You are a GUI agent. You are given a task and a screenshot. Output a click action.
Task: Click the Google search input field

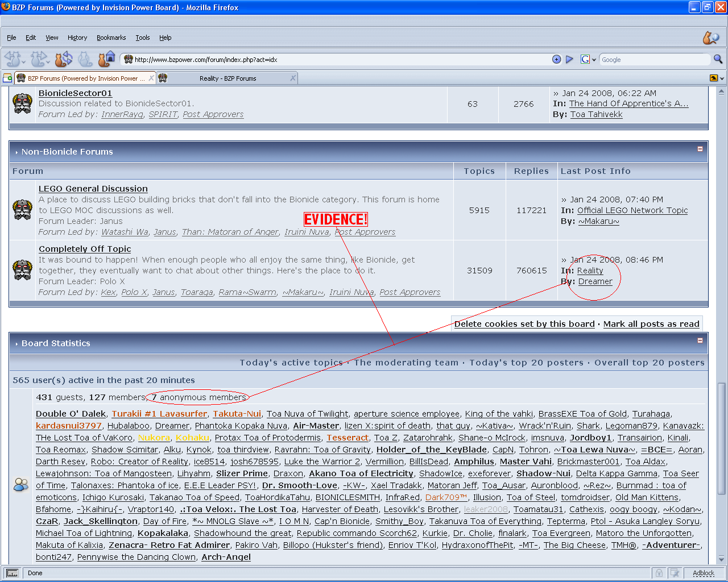click(654, 60)
